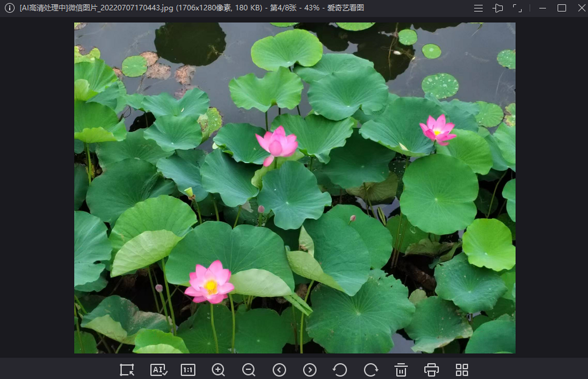This screenshot has width=588, height=379.
Task: Toggle fullscreen viewing mode
Action: (517, 8)
